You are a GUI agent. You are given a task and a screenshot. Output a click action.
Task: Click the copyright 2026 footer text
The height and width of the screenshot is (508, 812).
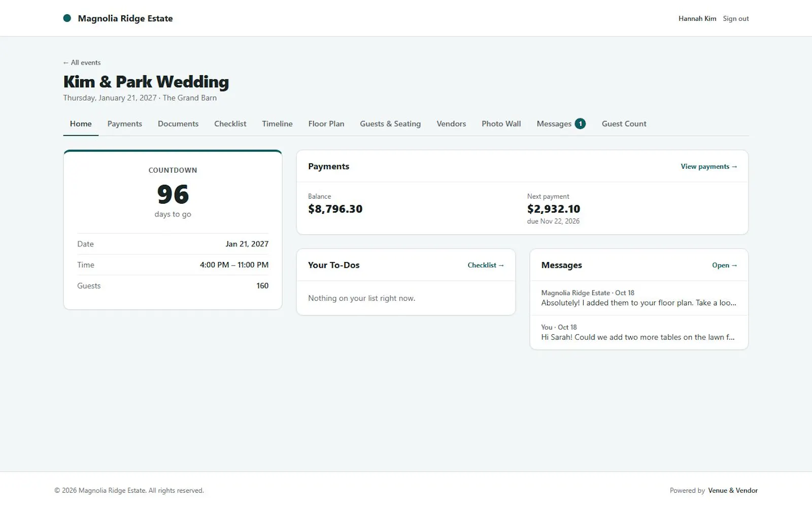coord(129,490)
